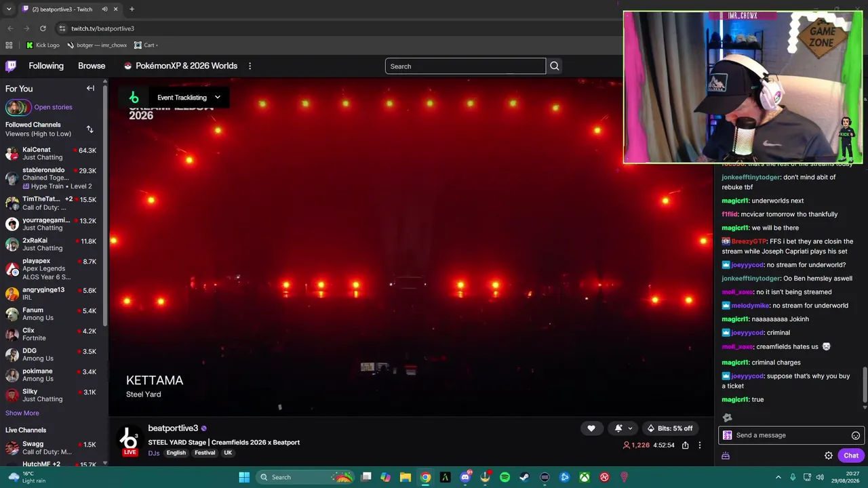The image size is (868, 488).
Task: Open Spotify from the taskbar
Action: pos(505,477)
